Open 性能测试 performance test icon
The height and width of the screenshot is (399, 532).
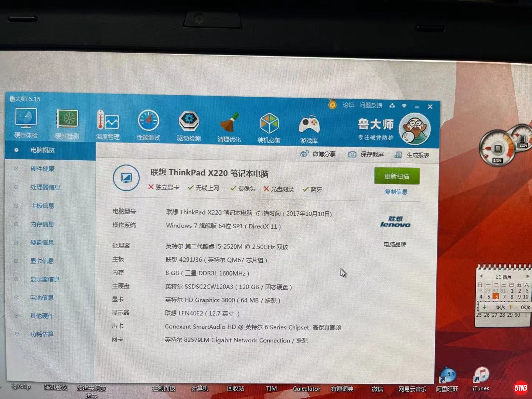point(149,126)
